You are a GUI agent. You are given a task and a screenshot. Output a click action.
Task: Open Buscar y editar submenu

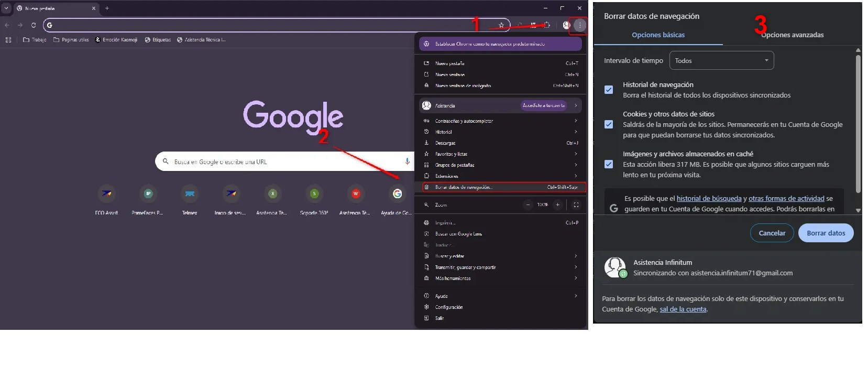[x=500, y=256]
